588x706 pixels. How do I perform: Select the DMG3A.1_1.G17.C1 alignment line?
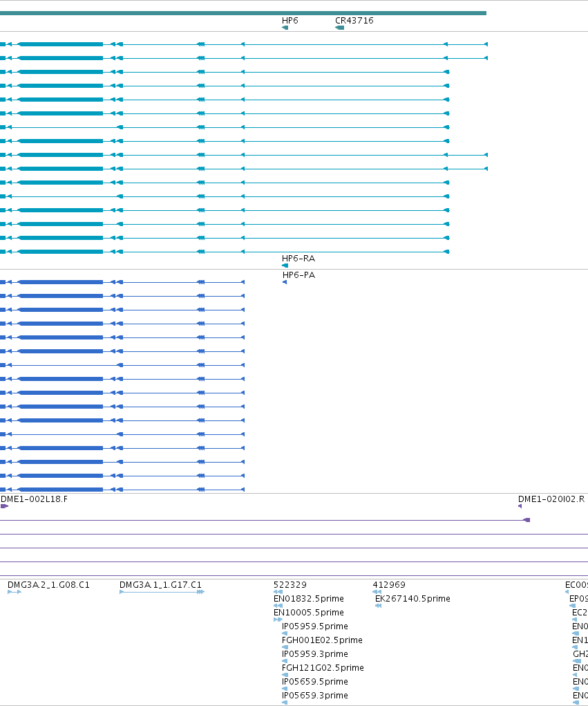click(162, 592)
